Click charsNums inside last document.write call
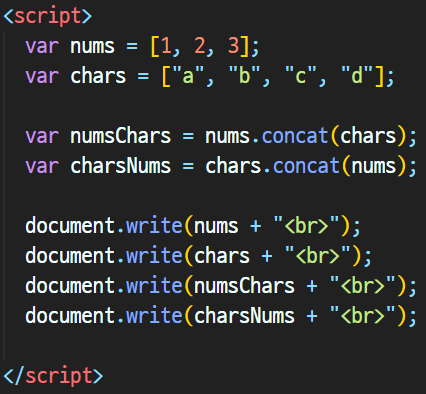Viewport: 426px width, 394px height. [x=244, y=316]
